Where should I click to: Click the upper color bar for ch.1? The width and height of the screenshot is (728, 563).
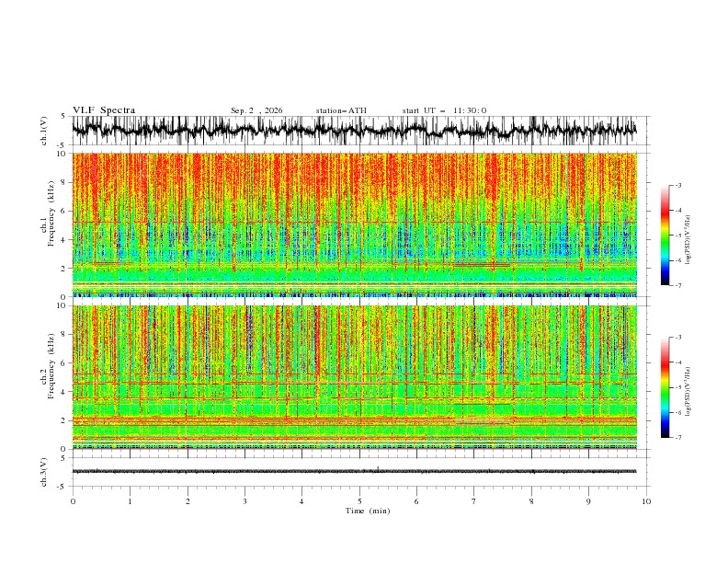pyautogui.click(x=665, y=235)
